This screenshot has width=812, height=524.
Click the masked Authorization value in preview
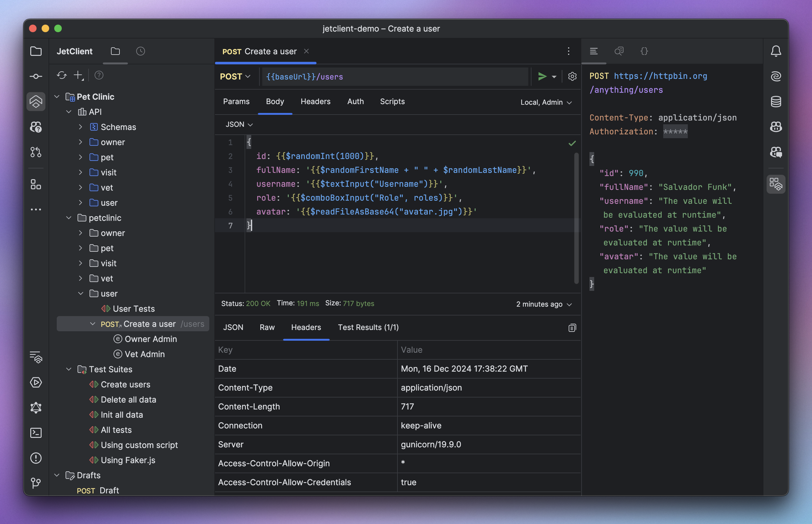coord(675,132)
